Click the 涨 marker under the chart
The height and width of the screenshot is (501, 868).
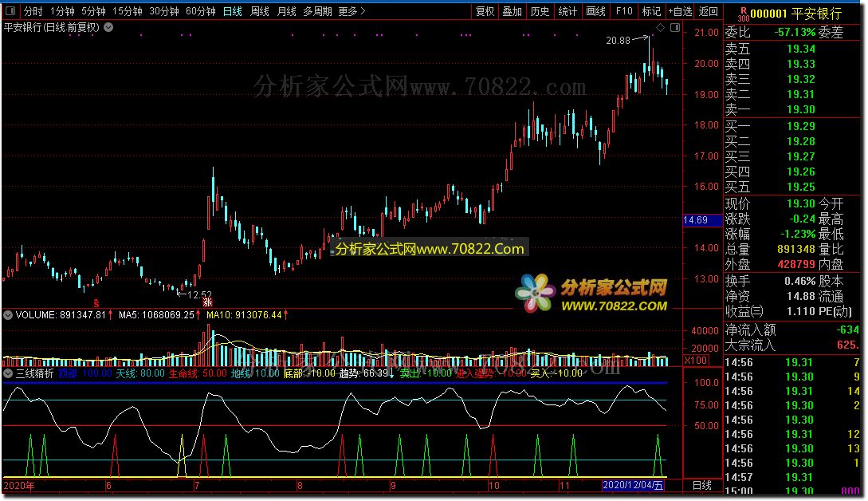click(207, 302)
